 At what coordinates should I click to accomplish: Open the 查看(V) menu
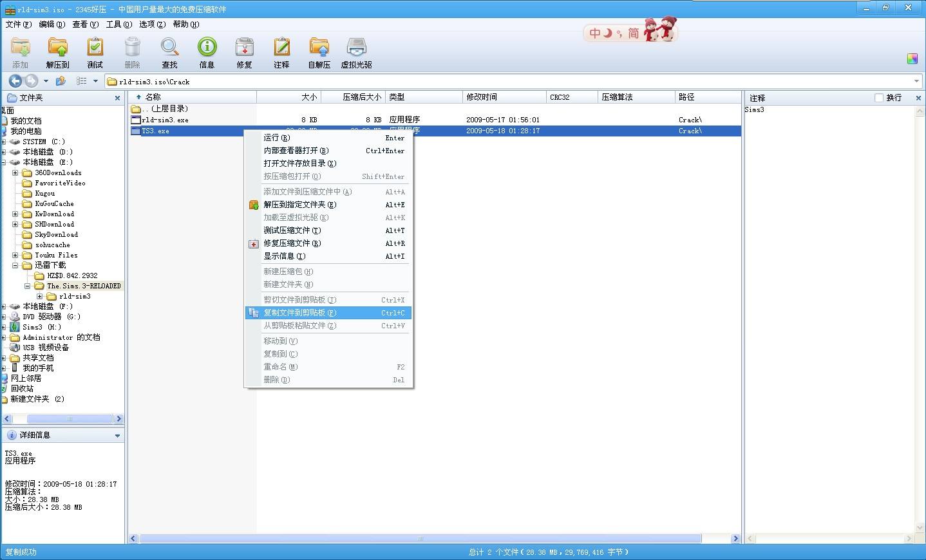(85, 24)
